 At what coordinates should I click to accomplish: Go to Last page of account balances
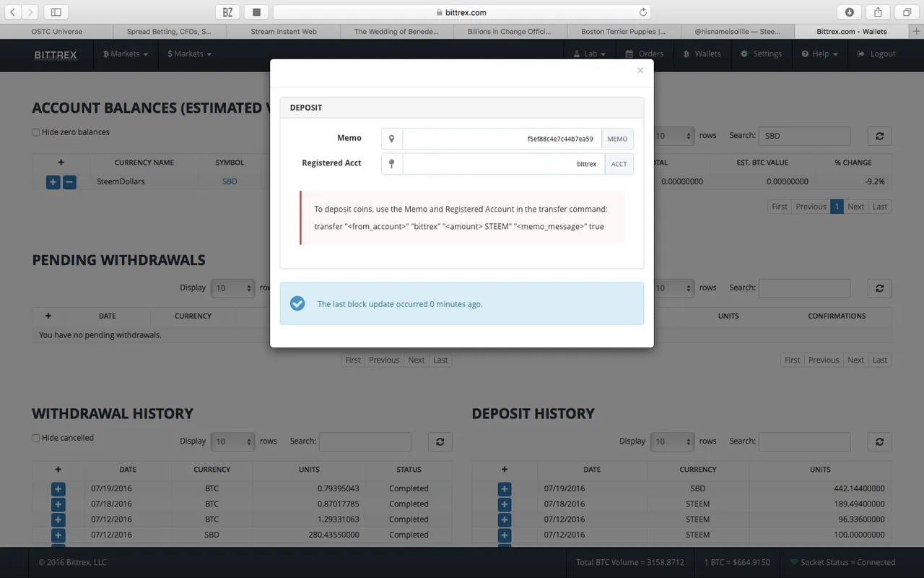879,207
